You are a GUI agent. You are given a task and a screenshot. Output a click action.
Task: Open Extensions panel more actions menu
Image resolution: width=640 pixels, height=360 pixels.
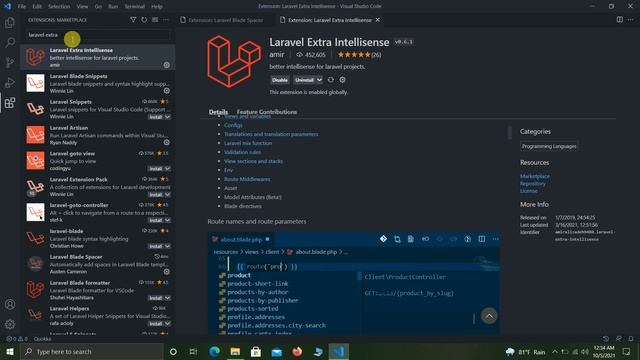tap(166, 20)
